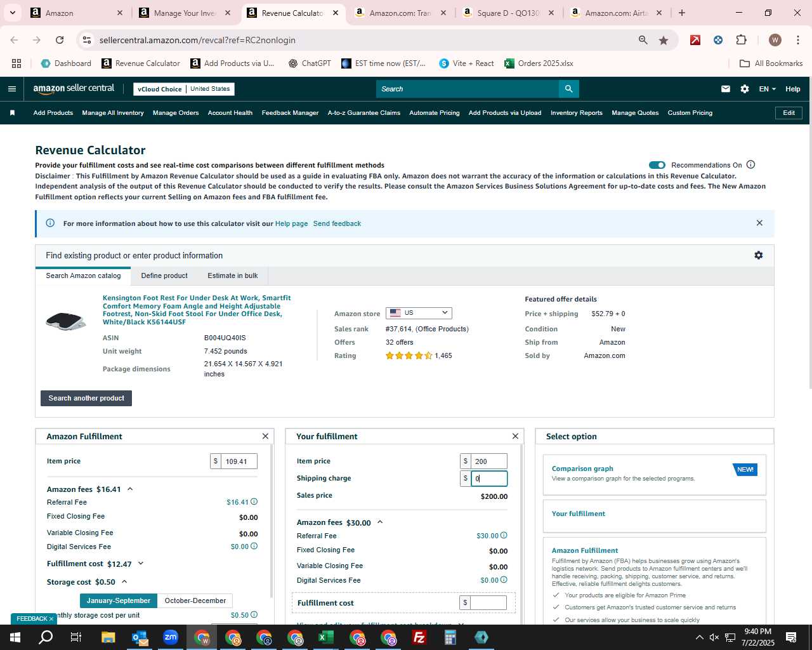Click the Shipping charge input field
The height and width of the screenshot is (650, 812).
tap(489, 479)
